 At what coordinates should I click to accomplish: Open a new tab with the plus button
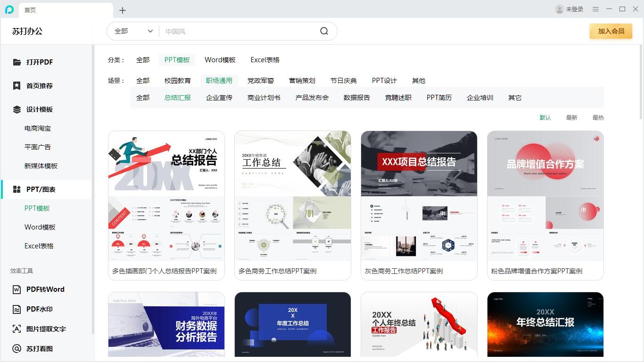pyautogui.click(x=122, y=10)
